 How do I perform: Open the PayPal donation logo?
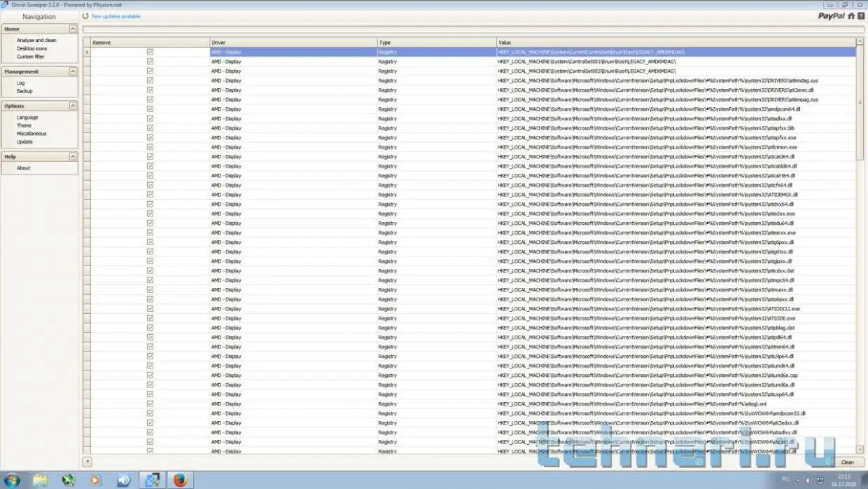click(831, 16)
